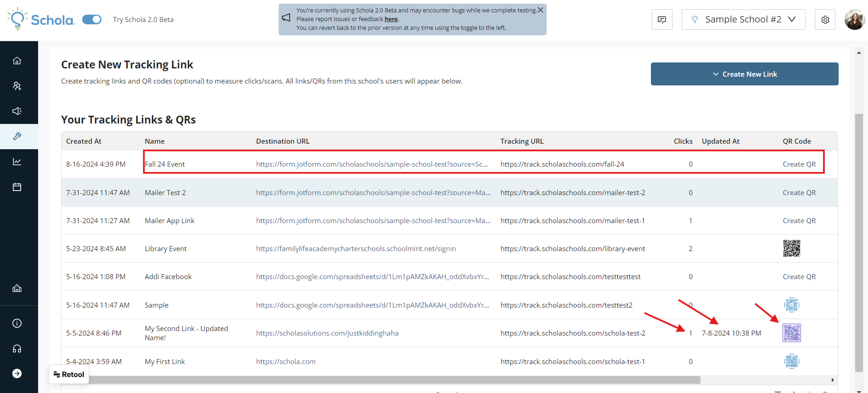Sort by Name column header
Screen dimensions: 868x393
tap(155, 141)
